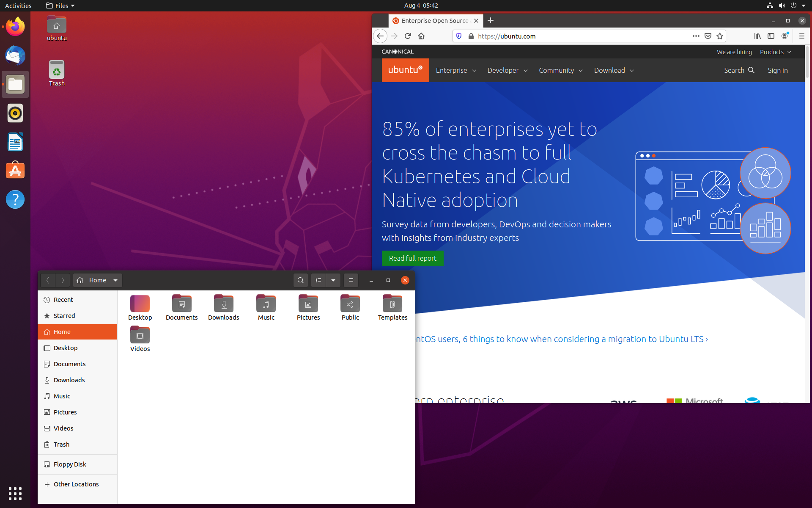The image size is (812, 508).
Task: Open Other Locations in sidebar
Action: [x=77, y=484]
